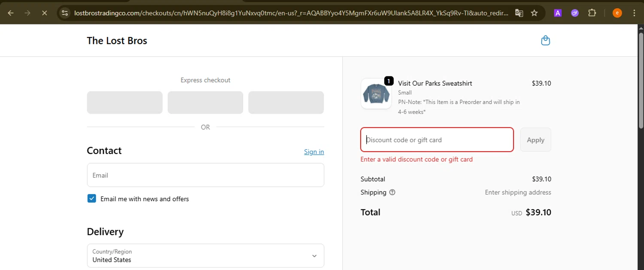The width and height of the screenshot is (644, 270).
Task: Focus the discount code field
Action: click(x=437, y=140)
